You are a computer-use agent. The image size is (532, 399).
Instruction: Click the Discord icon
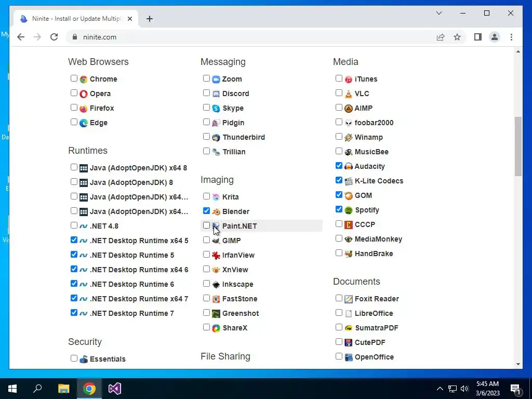[x=216, y=94]
